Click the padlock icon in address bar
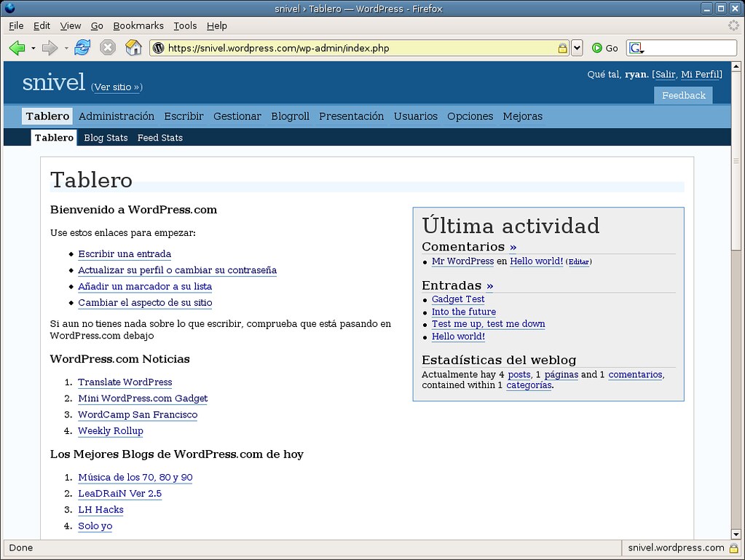Screen dimensions: 745x560 tap(562, 48)
